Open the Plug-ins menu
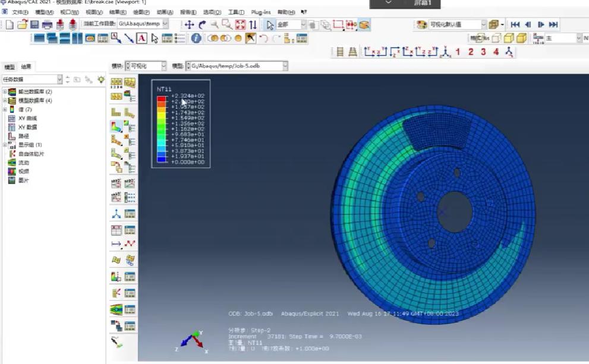The width and height of the screenshot is (589, 364). coord(261,12)
